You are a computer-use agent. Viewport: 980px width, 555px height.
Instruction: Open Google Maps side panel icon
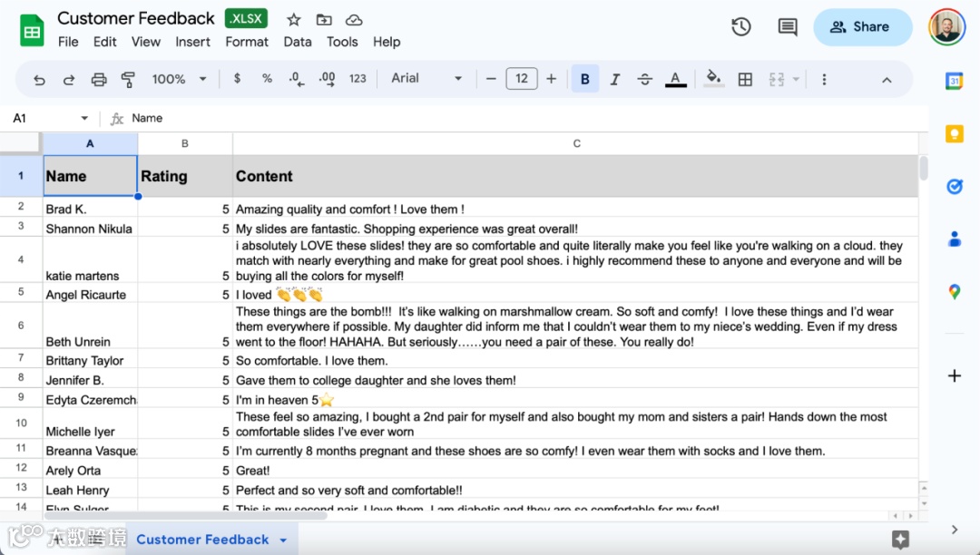coord(955,291)
